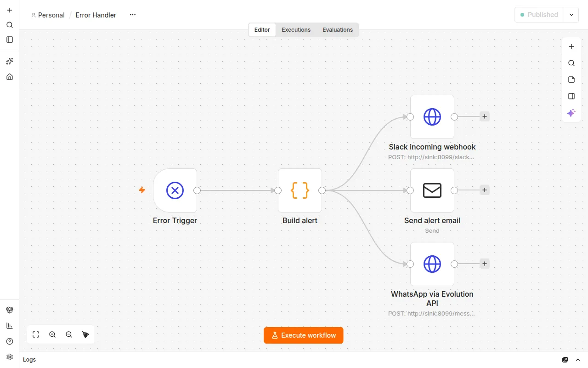
Task: Add a node after WhatsApp via Evolution API
Action: tap(485, 264)
